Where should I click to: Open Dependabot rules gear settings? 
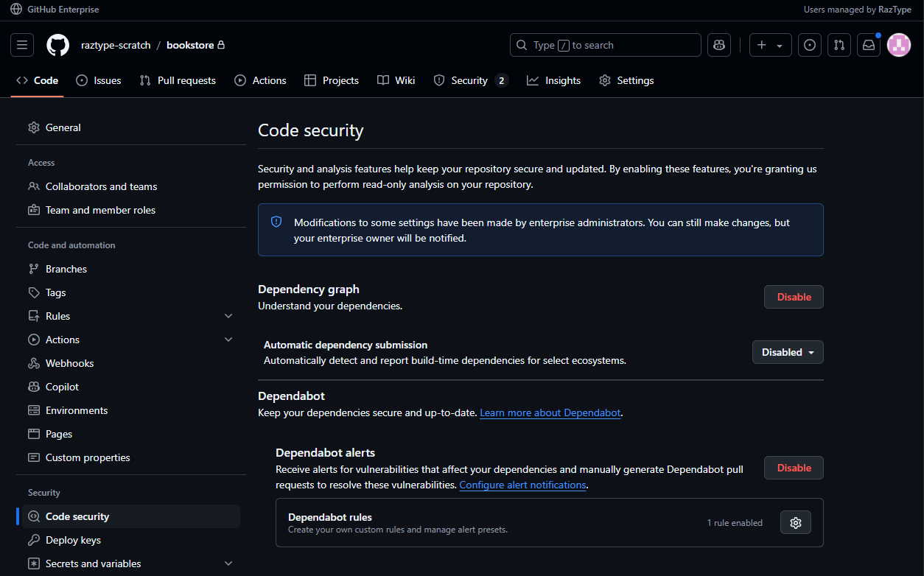[x=795, y=523]
